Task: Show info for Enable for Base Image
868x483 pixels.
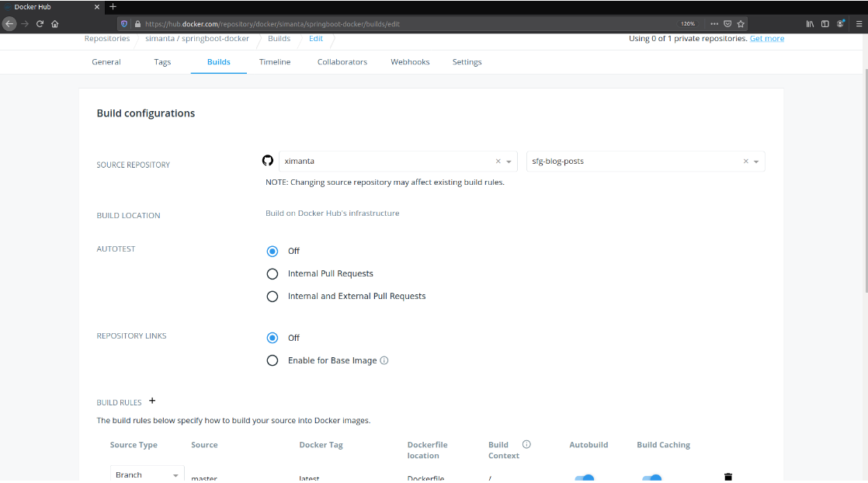Action: coord(384,360)
